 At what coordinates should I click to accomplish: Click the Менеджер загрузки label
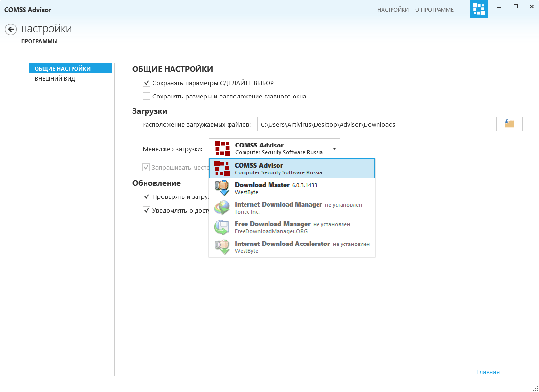pos(172,149)
